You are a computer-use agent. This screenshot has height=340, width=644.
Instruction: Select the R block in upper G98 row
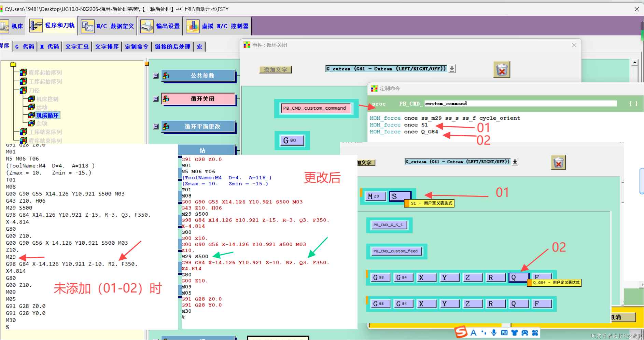495,277
